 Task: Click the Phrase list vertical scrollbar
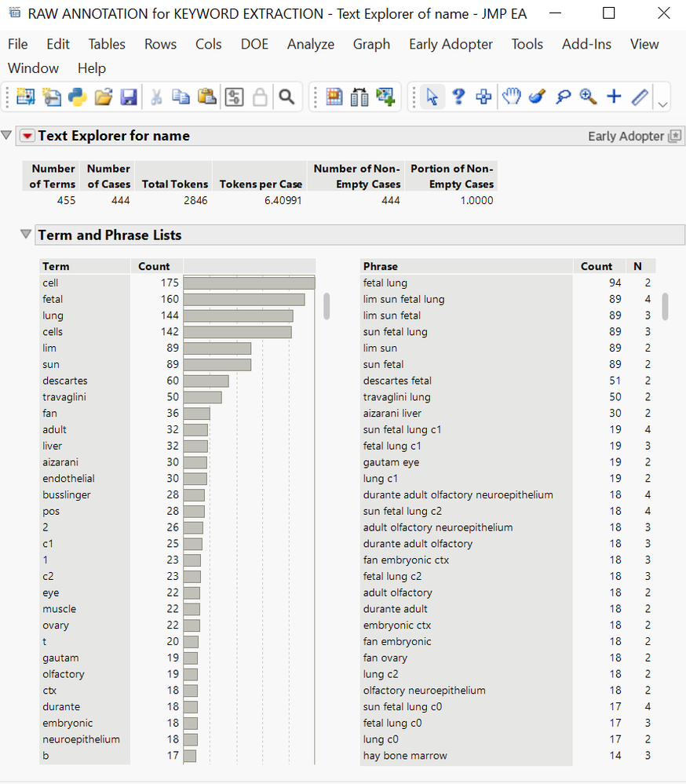(x=666, y=306)
